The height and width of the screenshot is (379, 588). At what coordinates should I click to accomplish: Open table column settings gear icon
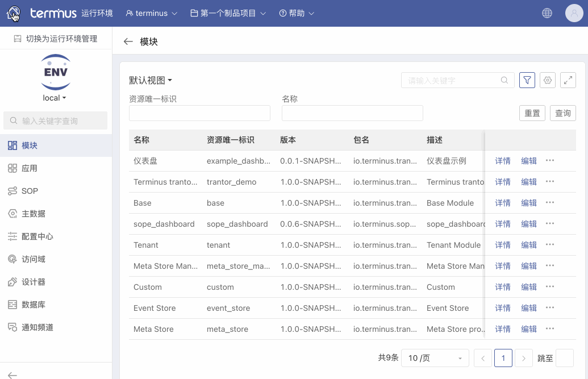[x=548, y=80]
